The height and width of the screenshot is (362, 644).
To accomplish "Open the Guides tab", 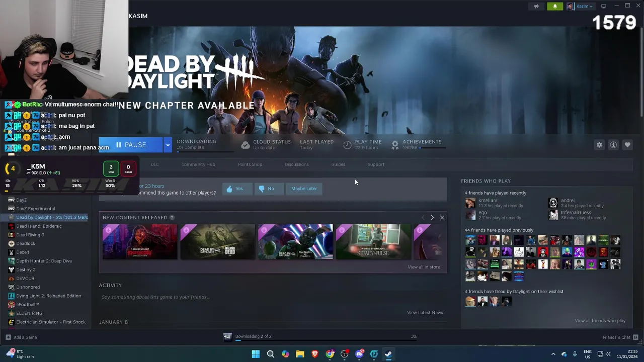I will click(x=338, y=164).
